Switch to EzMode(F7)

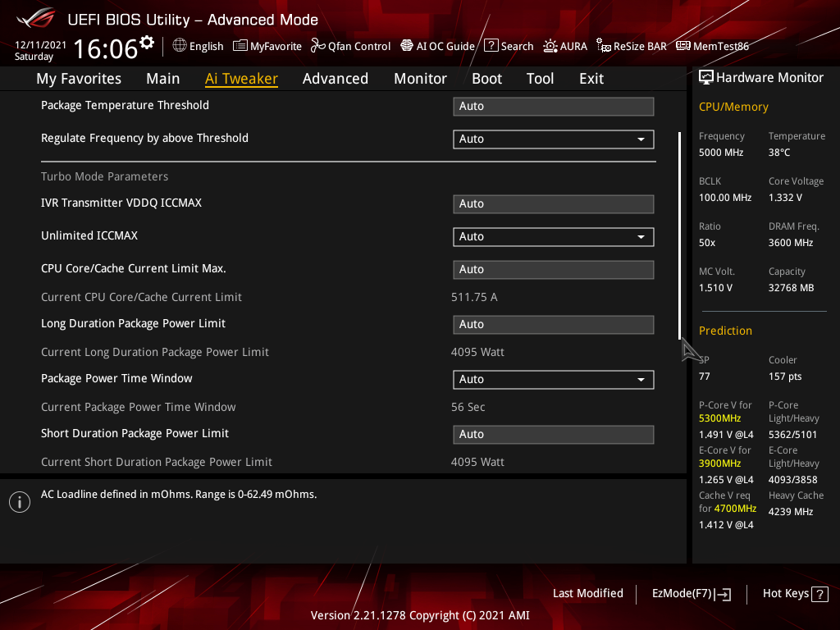[x=691, y=594]
